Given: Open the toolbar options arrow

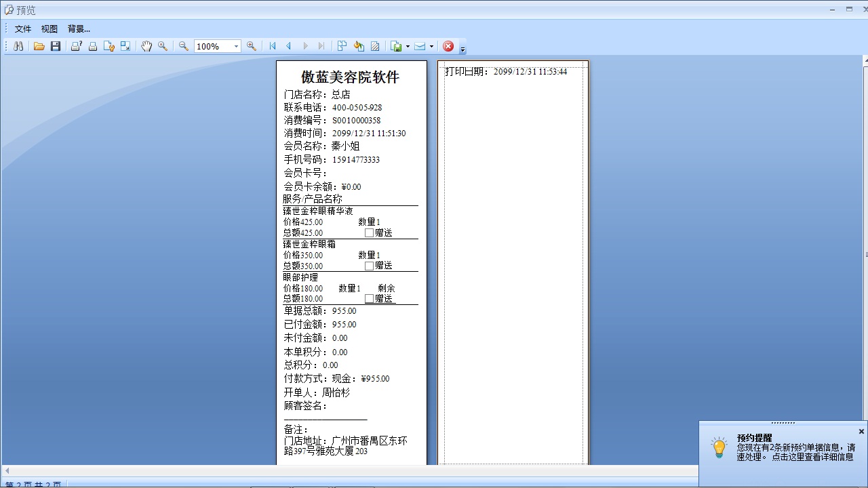Looking at the screenshot, I should (x=462, y=49).
